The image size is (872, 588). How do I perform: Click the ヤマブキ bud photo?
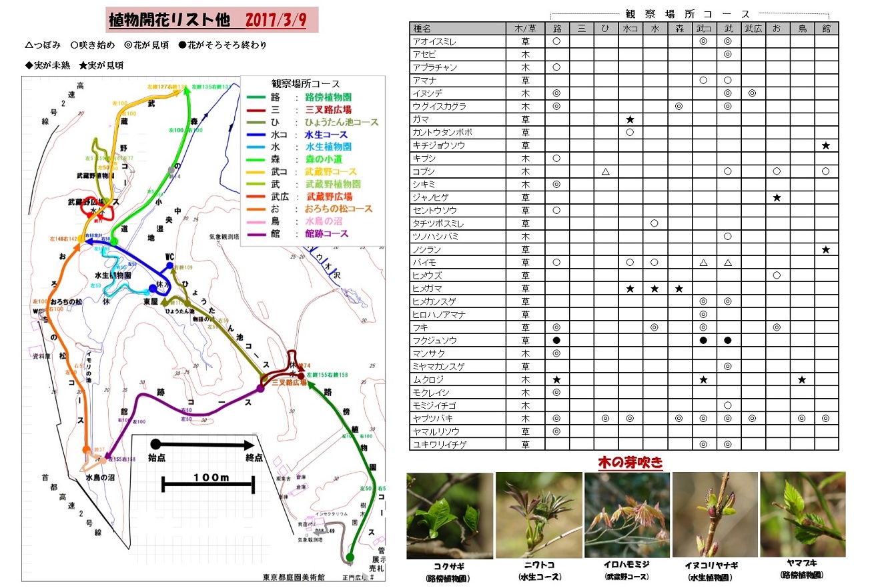(x=803, y=515)
